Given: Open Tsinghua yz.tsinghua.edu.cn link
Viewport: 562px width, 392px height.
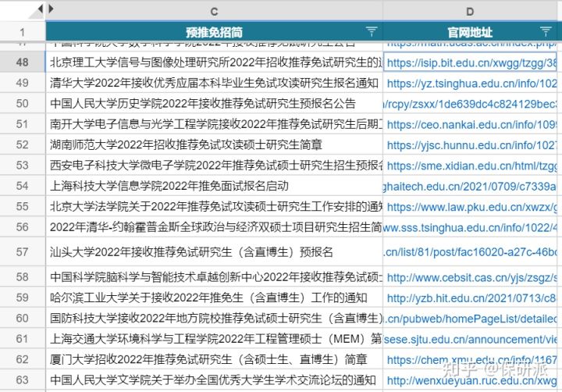Looking at the screenshot, I should pyautogui.click(x=471, y=83).
